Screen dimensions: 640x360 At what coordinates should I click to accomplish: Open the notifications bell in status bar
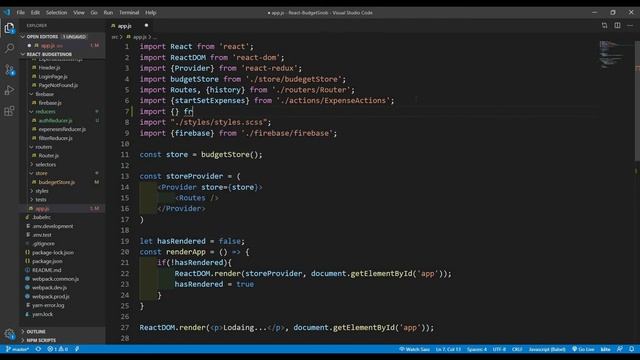point(631,349)
